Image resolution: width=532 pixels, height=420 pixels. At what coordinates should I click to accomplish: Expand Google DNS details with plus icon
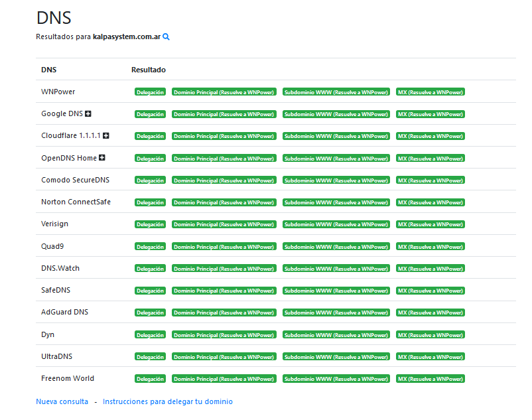tap(88, 113)
